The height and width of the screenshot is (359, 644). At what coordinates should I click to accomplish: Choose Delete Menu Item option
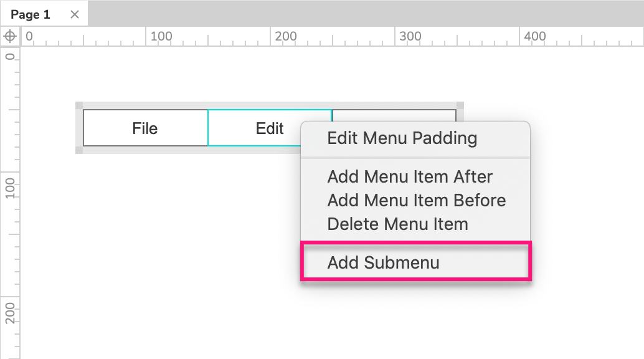click(x=397, y=224)
